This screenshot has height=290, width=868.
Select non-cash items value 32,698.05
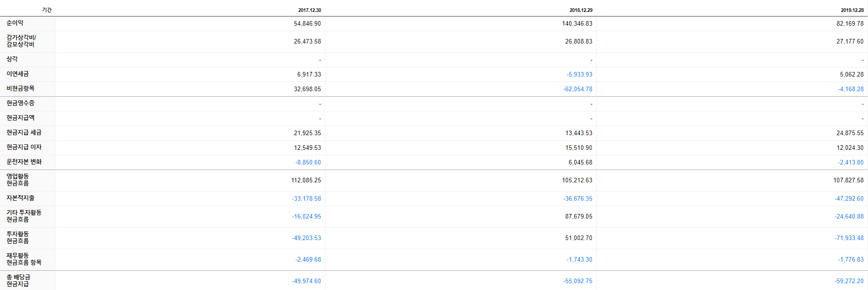(307, 89)
